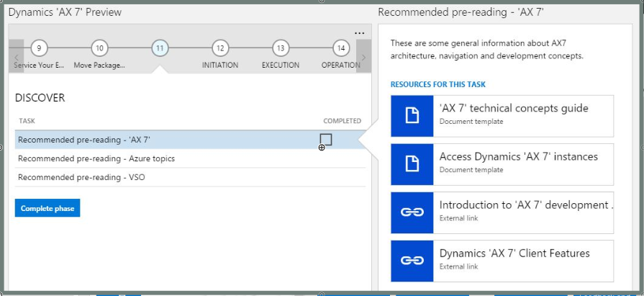Open 'Dynamics 'AX 7' Client Features' link

(502, 261)
